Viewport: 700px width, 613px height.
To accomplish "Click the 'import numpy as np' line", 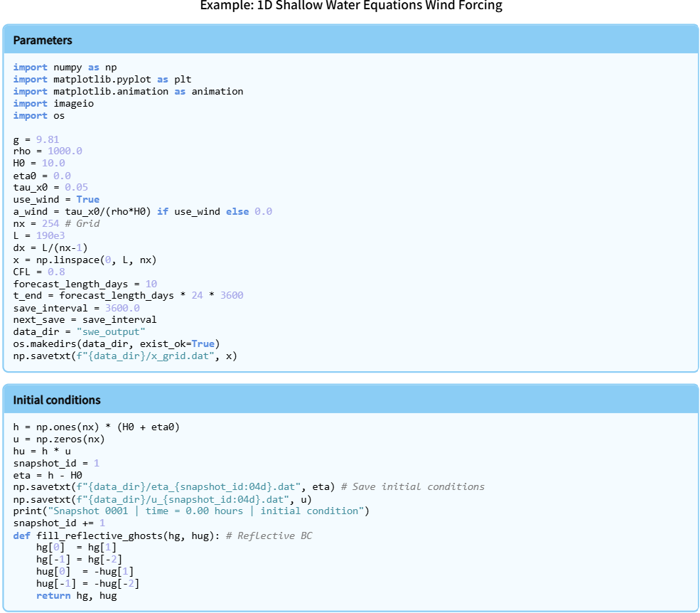I will click(x=65, y=67).
